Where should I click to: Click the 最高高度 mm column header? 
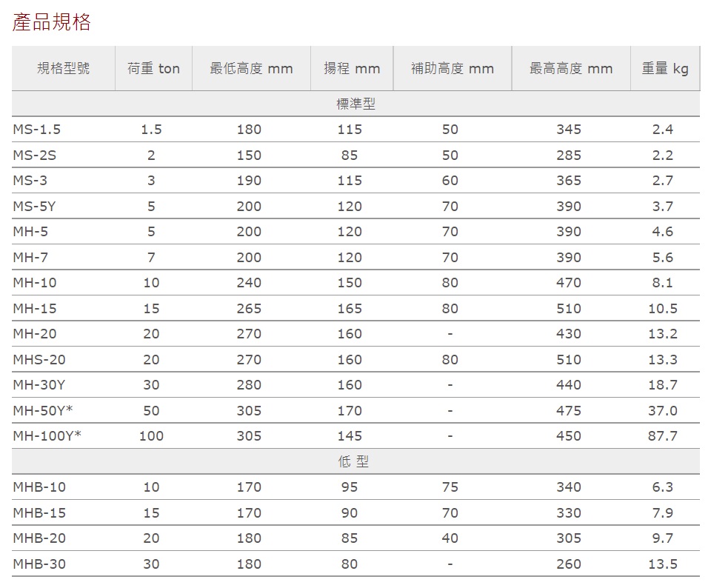click(x=571, y=69)
